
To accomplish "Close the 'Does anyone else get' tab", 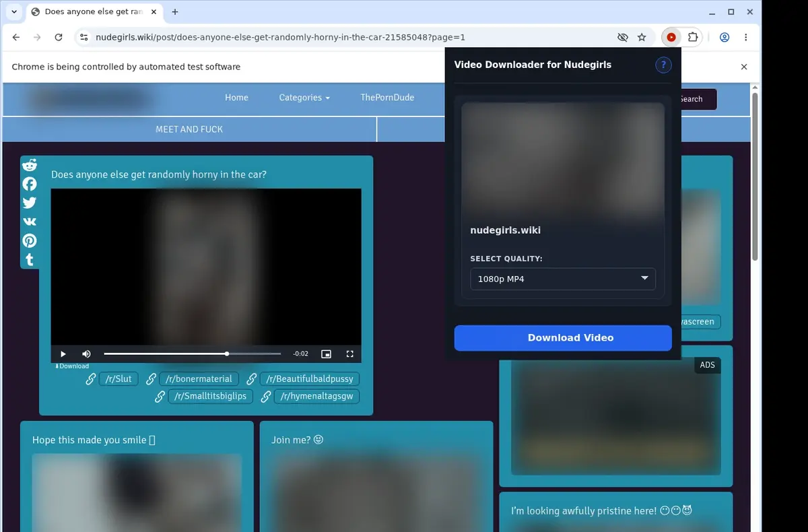I will tap(153, 11).
